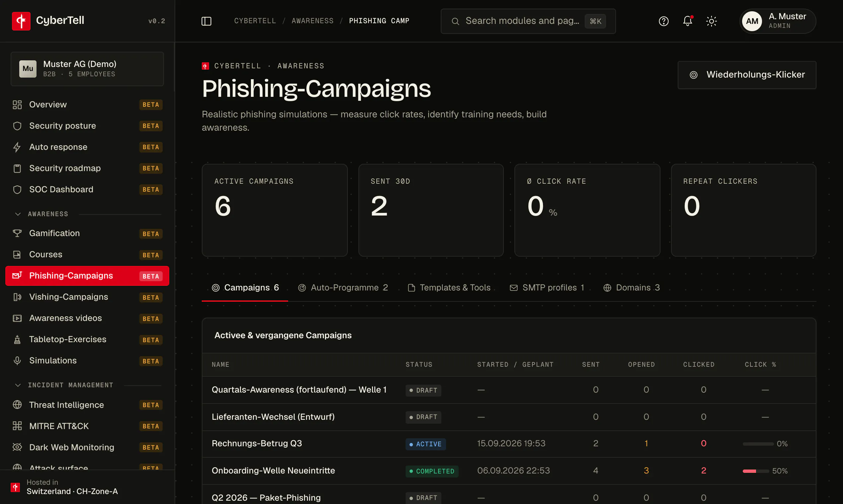Open the Muster AG (Demo) tenant selector
Screen dimensions: 843x504
(x=87, y=69)
